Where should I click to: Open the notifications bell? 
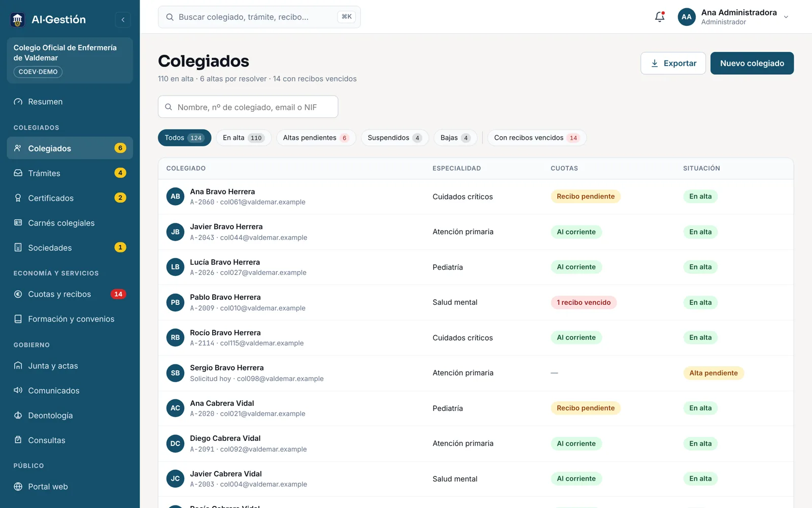point(660,17)
